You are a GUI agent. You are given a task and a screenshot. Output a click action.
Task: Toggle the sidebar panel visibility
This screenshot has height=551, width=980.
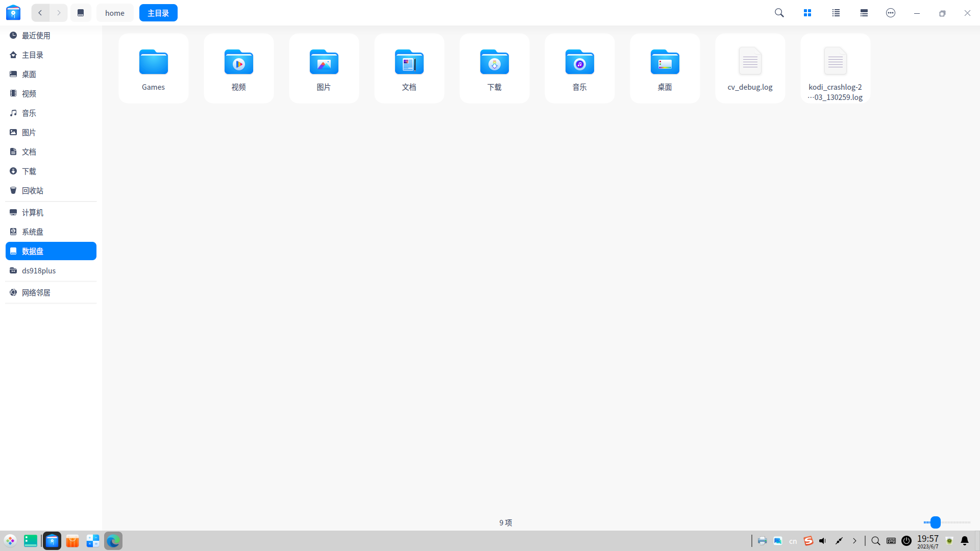point(80,12)
